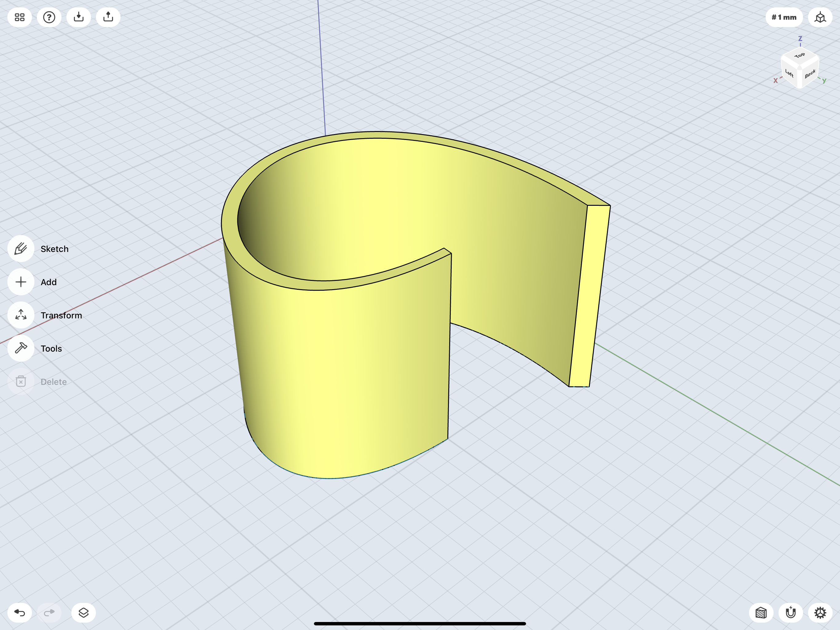Open the Tools hammer menu
This screenshot has width=840, height=630.
(21, 348)
